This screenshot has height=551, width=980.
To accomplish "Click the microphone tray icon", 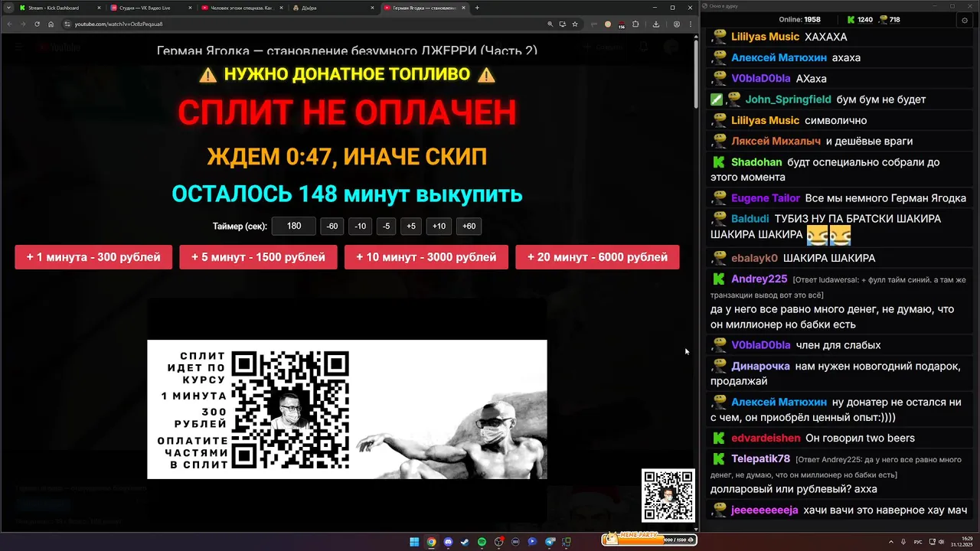I will (x=904, y=542).
